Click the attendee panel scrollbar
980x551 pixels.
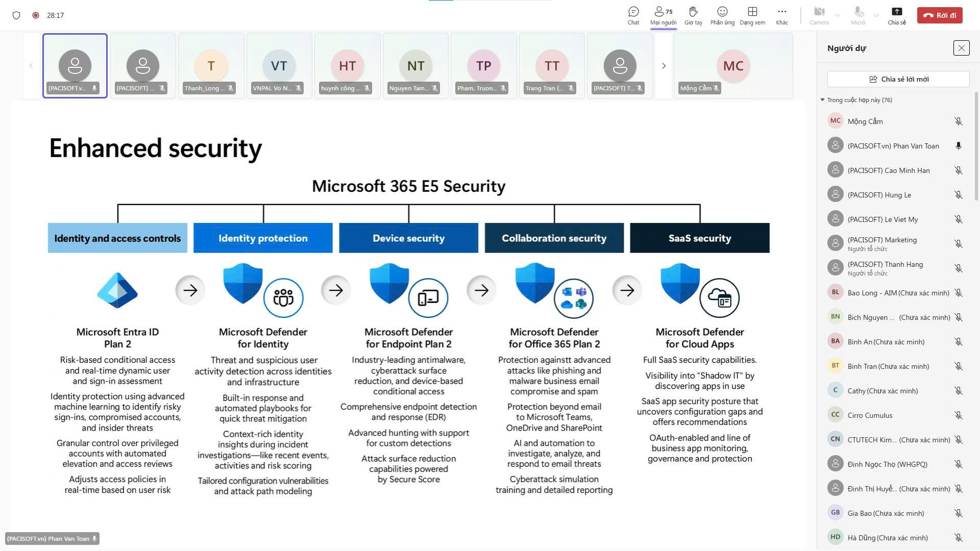click(976, 146)
